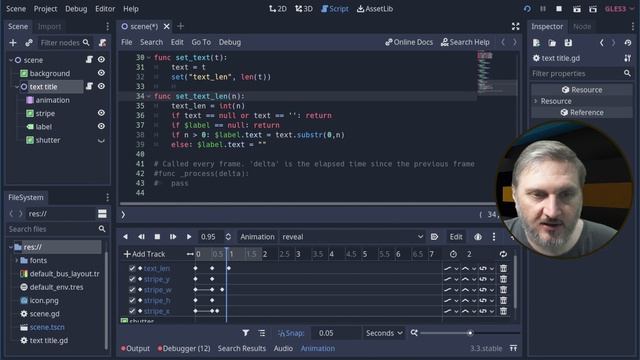Switch to the 3D workspace

coord(303,9)
